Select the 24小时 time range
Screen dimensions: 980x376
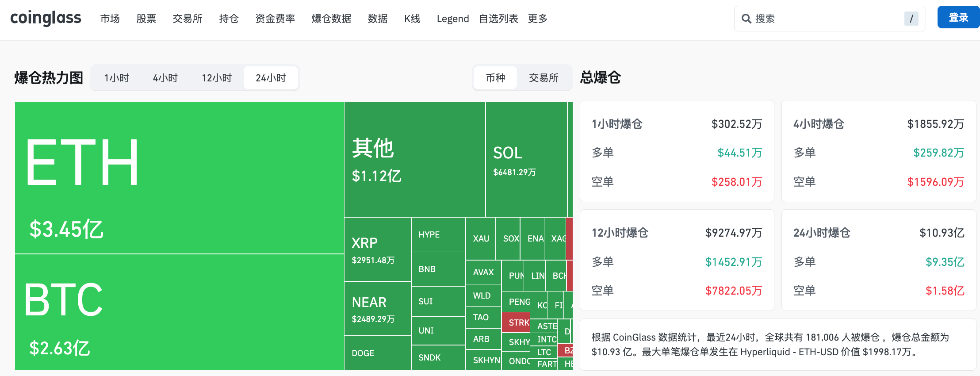271,78
